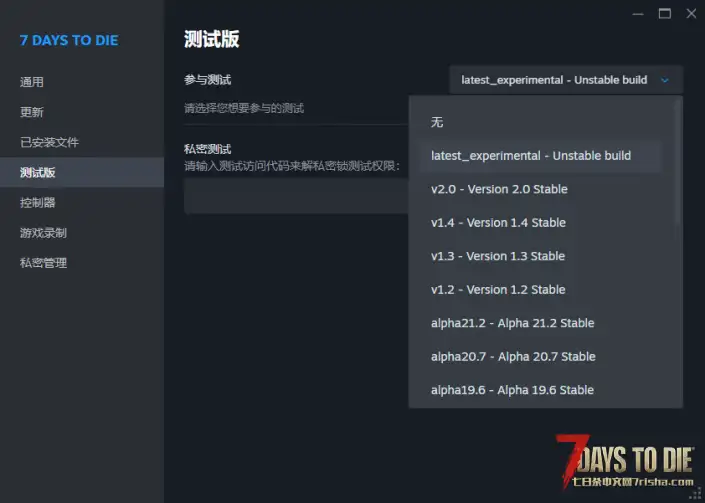Select v1.2 - Version 1.2 Stable
Image resolution: width=705 pixels, height=503 pixels.
coord(540,290)
